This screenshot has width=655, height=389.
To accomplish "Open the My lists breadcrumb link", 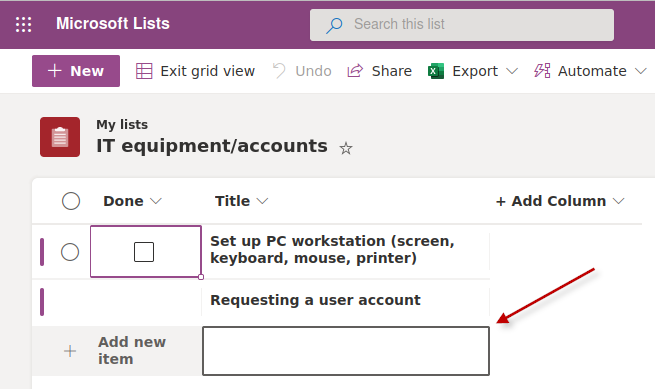I will (122, 125).
